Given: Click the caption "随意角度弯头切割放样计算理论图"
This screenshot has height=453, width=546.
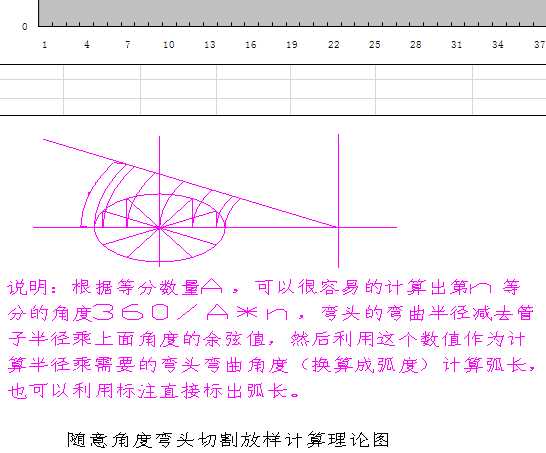Looking at the screenshot, I should [228, 440].
